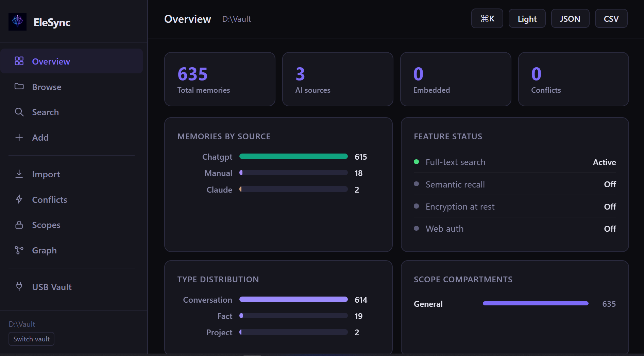The image size is (644, 356).
Task: Click the Manual source bar
Action: 293,173
